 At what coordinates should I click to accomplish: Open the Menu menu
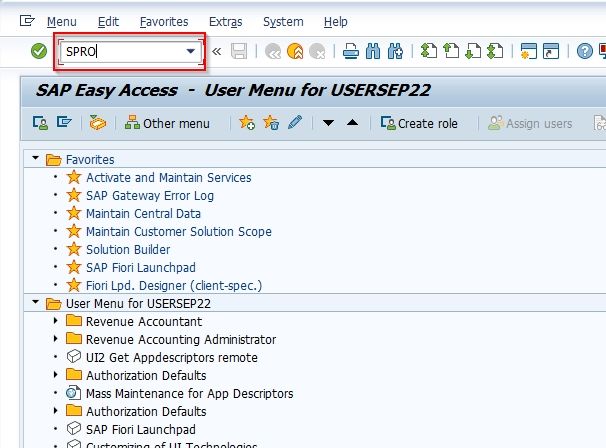(62, 22)
